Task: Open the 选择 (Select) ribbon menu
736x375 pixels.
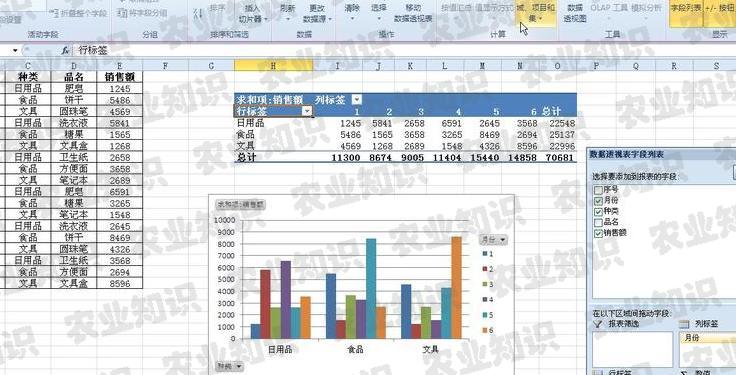Action: point(379,13)
